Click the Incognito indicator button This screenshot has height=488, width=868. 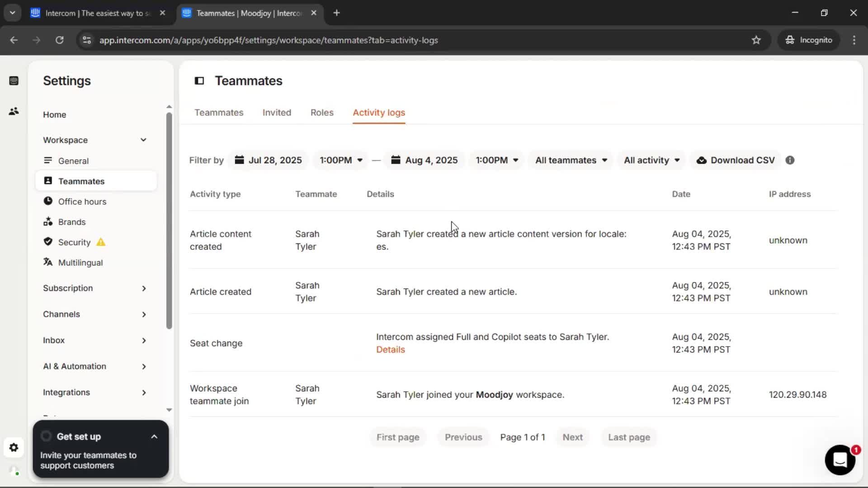808,40
